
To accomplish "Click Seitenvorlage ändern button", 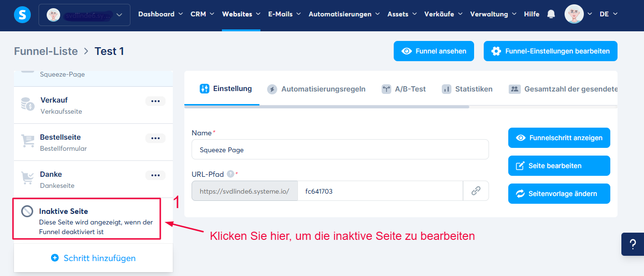I will click(559, 194).
